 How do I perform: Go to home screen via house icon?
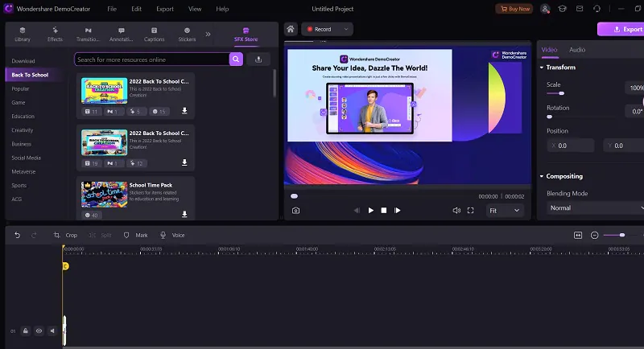291,29
